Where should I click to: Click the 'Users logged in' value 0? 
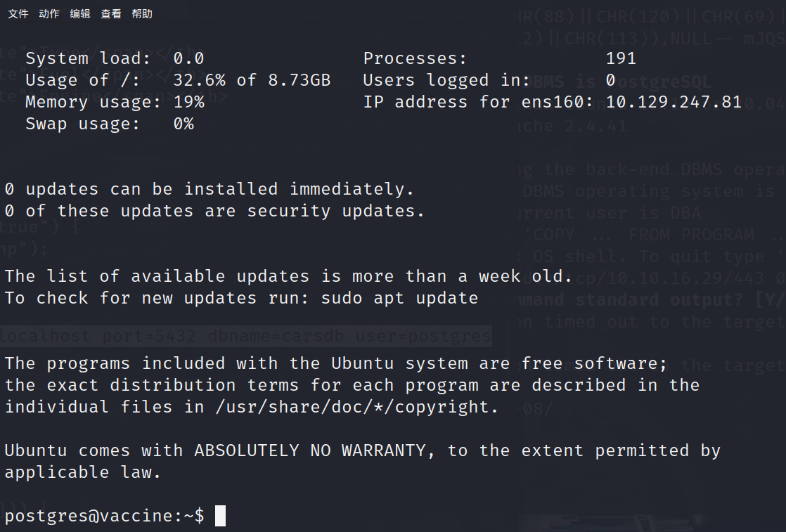tap(610, 80)
